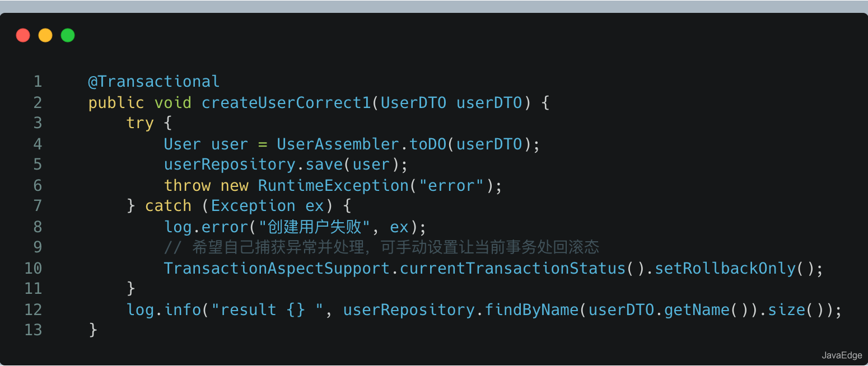Click the RuntimeException class name
Image resolution: width=868 pixels, height=366 pixels.
tap(333, 185)
